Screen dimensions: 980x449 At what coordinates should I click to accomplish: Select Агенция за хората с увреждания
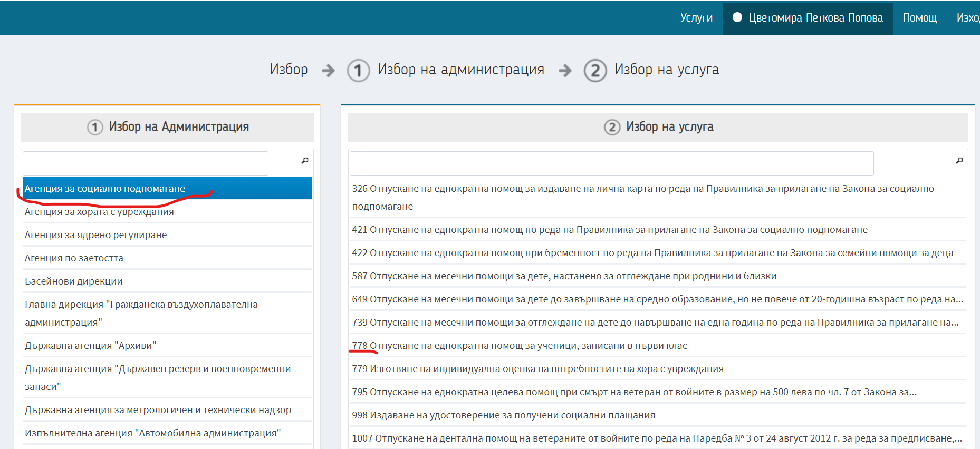[167, 211]
